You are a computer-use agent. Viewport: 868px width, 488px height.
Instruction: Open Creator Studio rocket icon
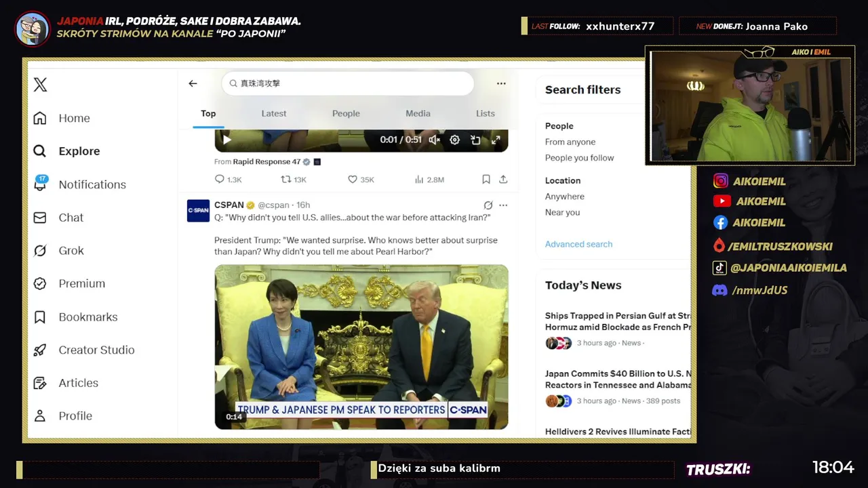(x=40, y=350)
